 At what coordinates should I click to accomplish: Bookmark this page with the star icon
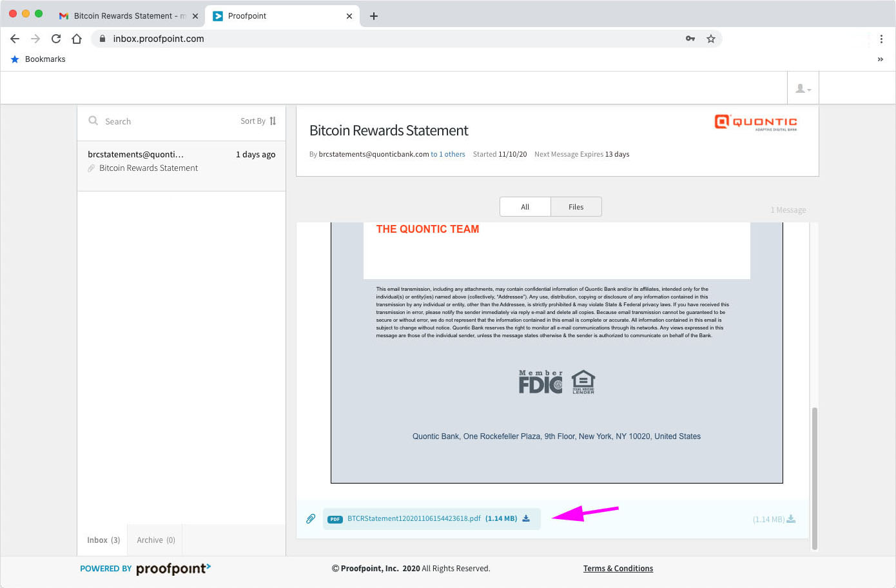pos(711,39)
